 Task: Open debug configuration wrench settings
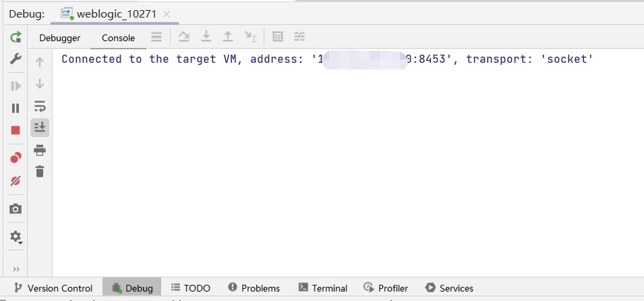coord(16,59)
